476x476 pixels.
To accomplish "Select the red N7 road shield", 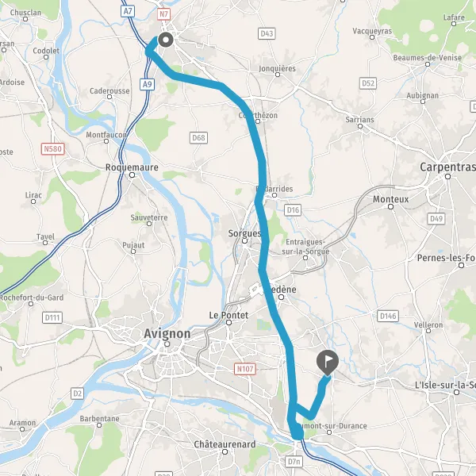I will pos(163,14).
